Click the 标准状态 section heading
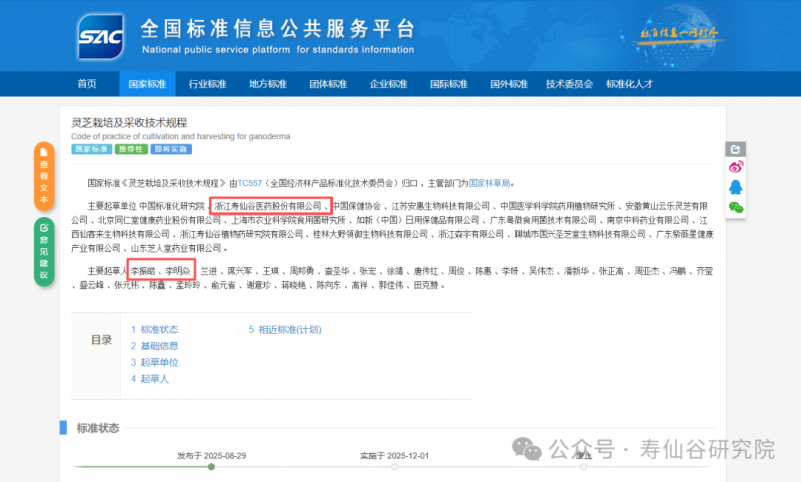Image resolution: width=801 pixels, height=482 pixels. [98, 428]
